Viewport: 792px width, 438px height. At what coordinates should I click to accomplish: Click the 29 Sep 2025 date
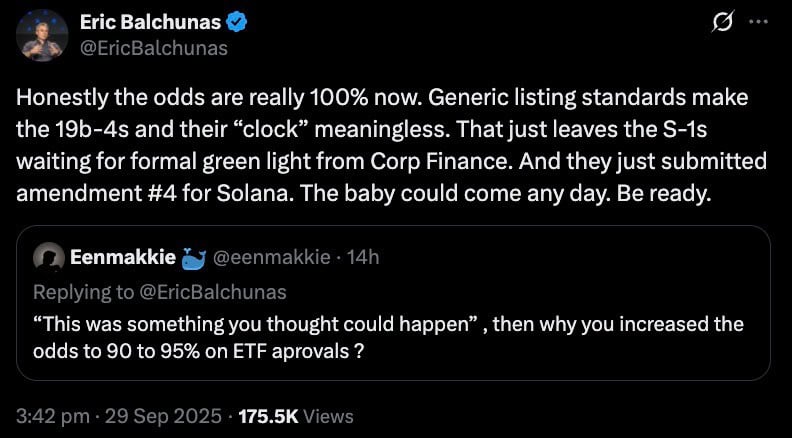click(x=165, y=415)
